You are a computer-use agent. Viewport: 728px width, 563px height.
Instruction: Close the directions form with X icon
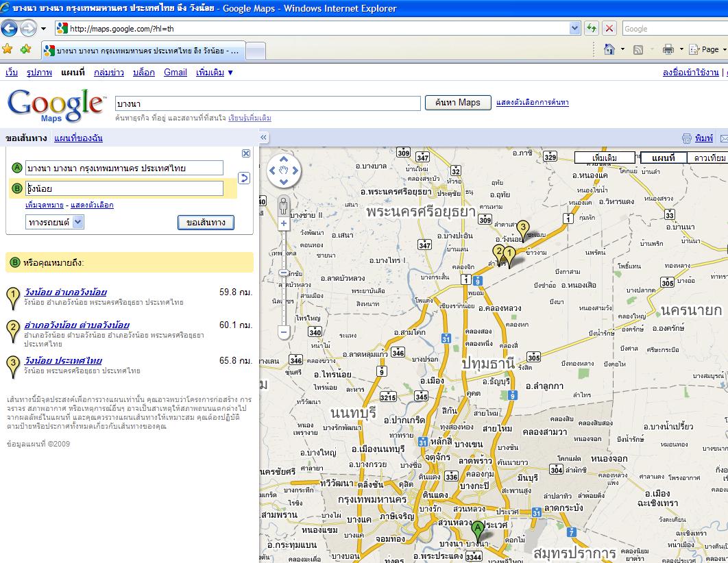pyautogui.click(x=246, y=153)
